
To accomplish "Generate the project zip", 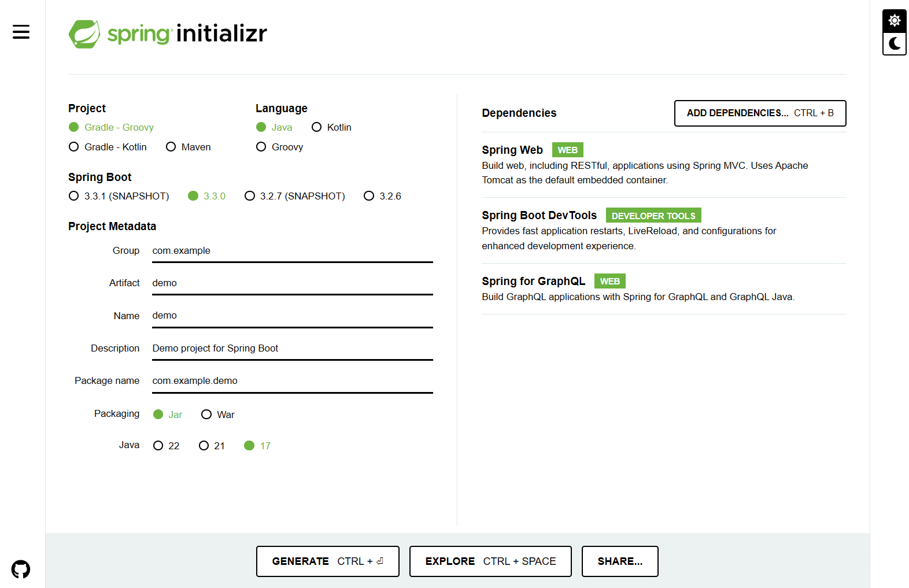I will [328, 561].
